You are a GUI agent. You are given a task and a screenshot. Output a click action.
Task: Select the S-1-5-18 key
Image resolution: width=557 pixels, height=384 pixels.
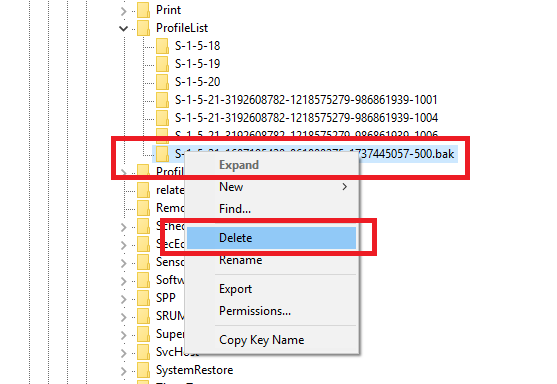198,46
